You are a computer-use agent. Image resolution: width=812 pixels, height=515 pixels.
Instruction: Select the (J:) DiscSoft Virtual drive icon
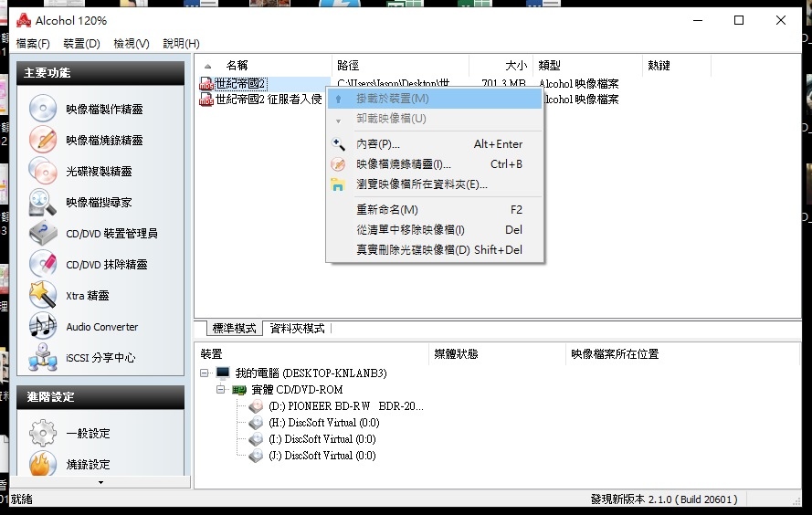(256, 456)
